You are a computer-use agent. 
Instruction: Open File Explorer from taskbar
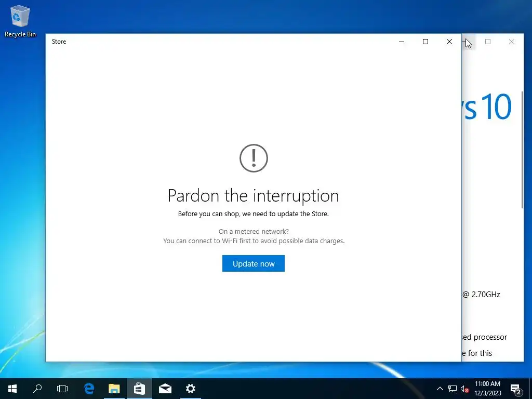[114, 389]
